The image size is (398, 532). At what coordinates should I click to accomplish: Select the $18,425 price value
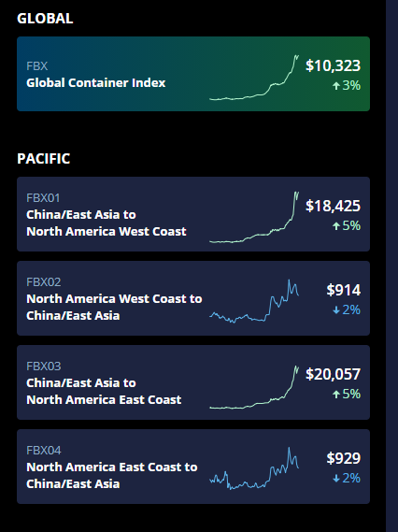(x=333, y=206)
